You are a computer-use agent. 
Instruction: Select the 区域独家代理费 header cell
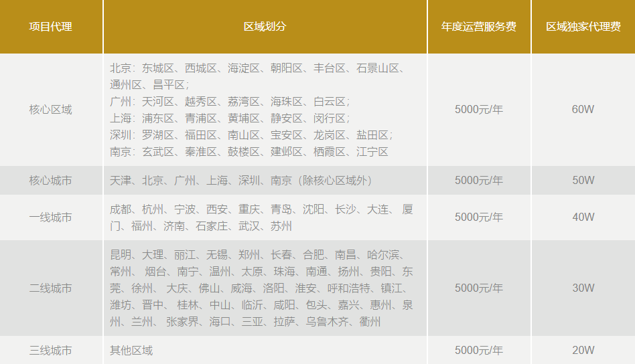coord(583,27)
